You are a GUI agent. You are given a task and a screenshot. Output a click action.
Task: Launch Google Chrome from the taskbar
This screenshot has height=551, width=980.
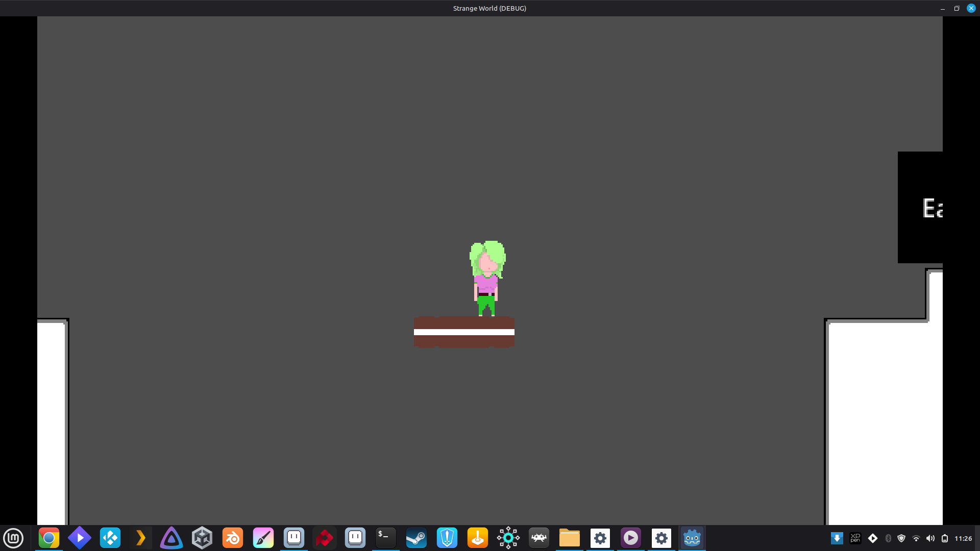[49, 538]
